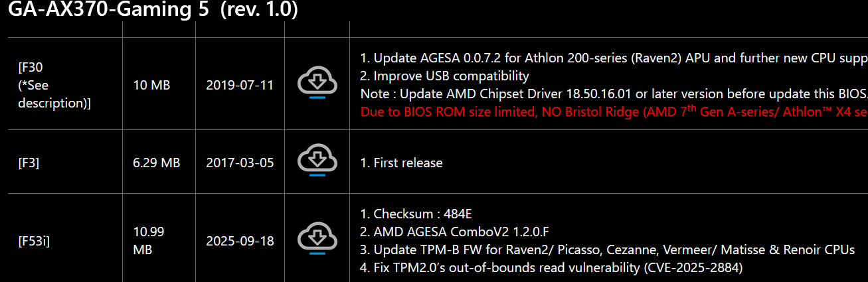Download the F53i BIOS update
868x282 pixels.
317,240
